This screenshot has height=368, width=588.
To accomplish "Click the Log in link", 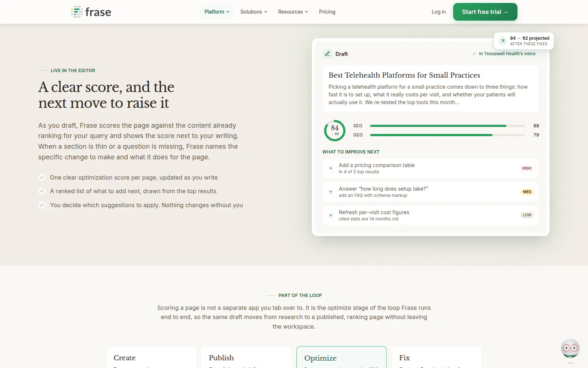I will click(x=439, y=12).
